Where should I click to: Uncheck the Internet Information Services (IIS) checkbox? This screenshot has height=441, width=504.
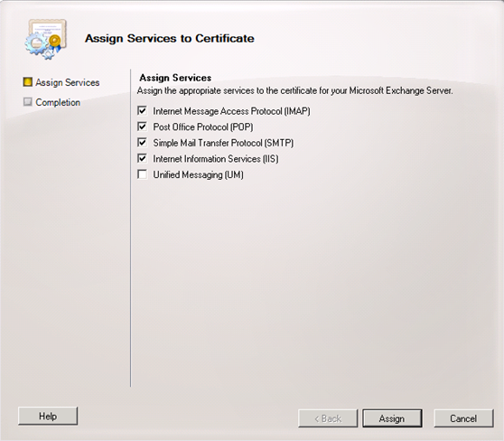click(142, 158)
